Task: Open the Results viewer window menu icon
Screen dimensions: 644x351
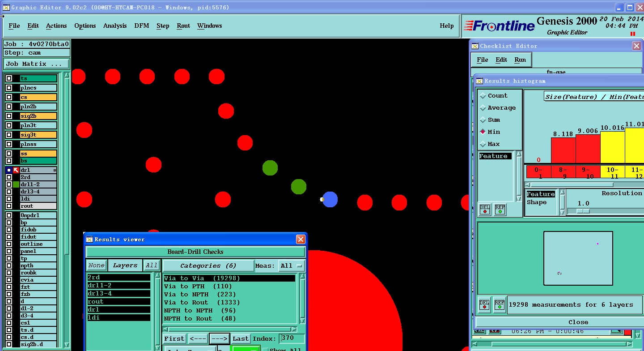Action: click(89, 240)
